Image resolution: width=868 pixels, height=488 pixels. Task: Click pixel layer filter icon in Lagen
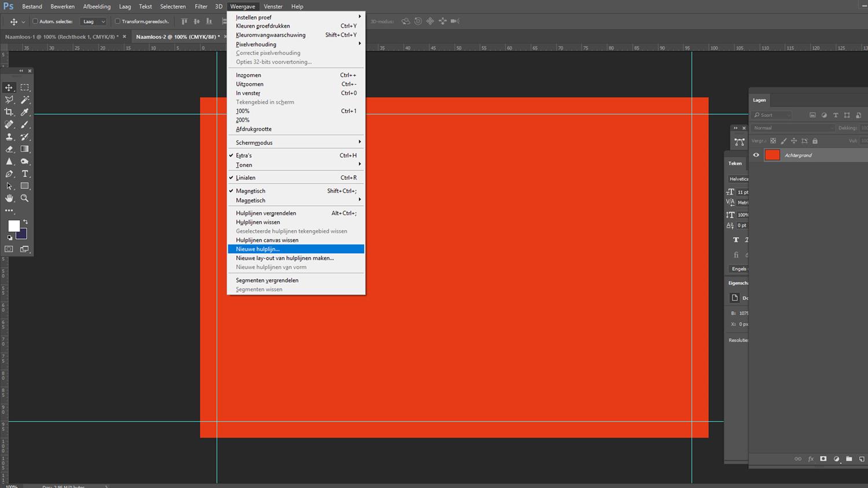812,115
